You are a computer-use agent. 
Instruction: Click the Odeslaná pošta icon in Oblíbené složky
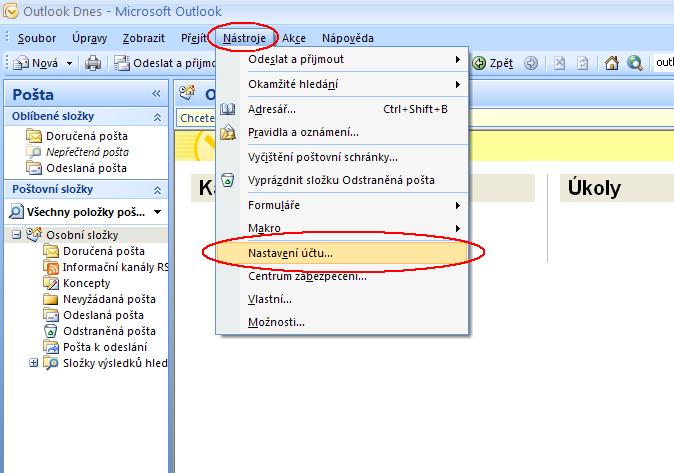click(34, 168)
